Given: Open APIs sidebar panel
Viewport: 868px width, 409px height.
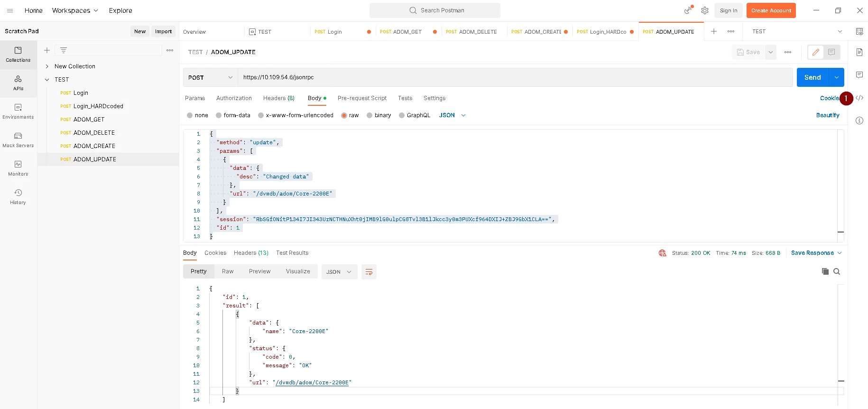Looking at the screenshot, I should pos(18,83).
